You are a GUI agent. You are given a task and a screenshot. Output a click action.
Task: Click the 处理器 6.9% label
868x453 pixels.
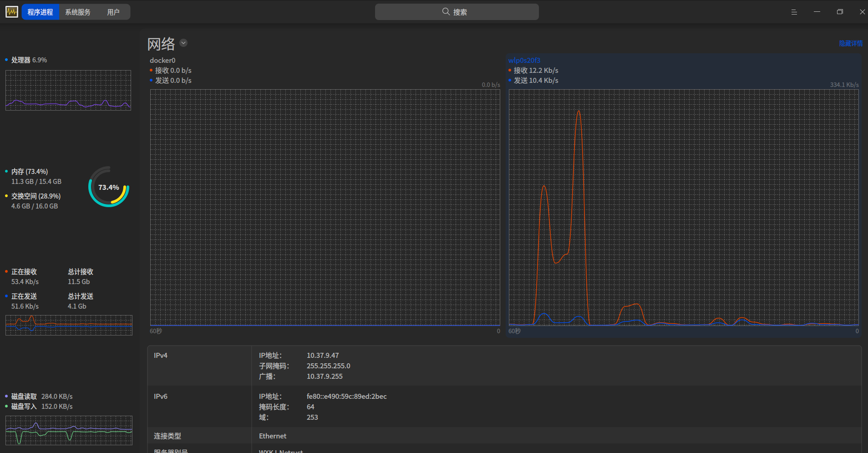29,60
